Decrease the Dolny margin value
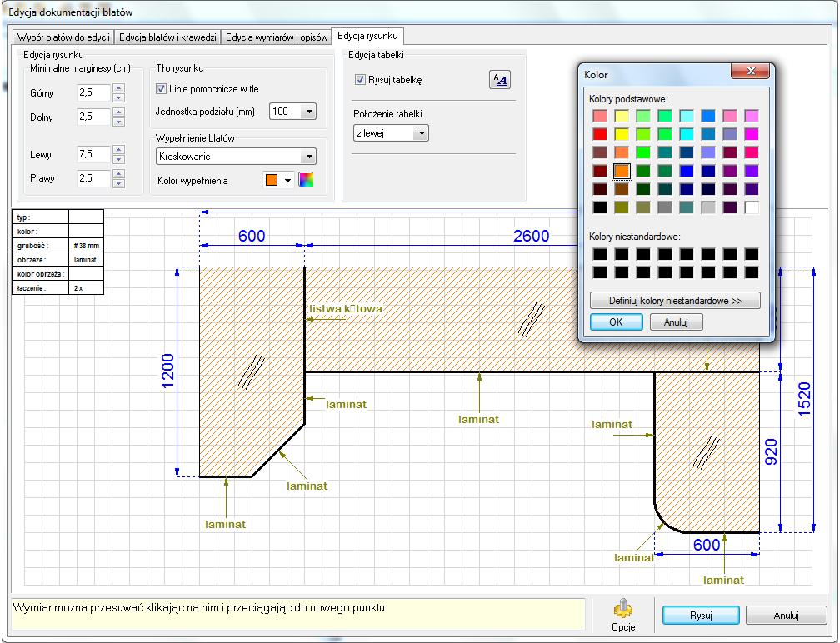Screen dimensions: 840x643 [119, 122]
